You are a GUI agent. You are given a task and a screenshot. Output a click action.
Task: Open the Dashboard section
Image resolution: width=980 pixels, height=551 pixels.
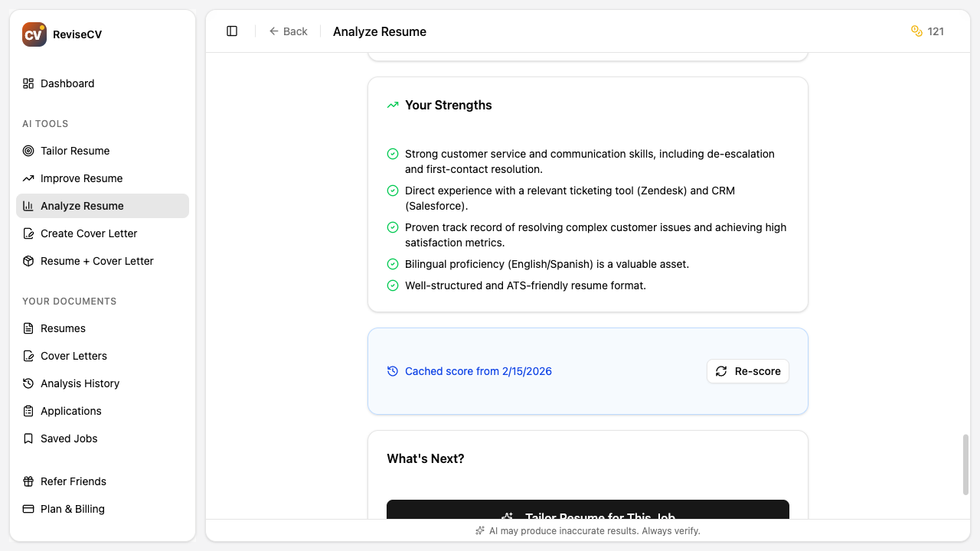click(x=67, y=83)
